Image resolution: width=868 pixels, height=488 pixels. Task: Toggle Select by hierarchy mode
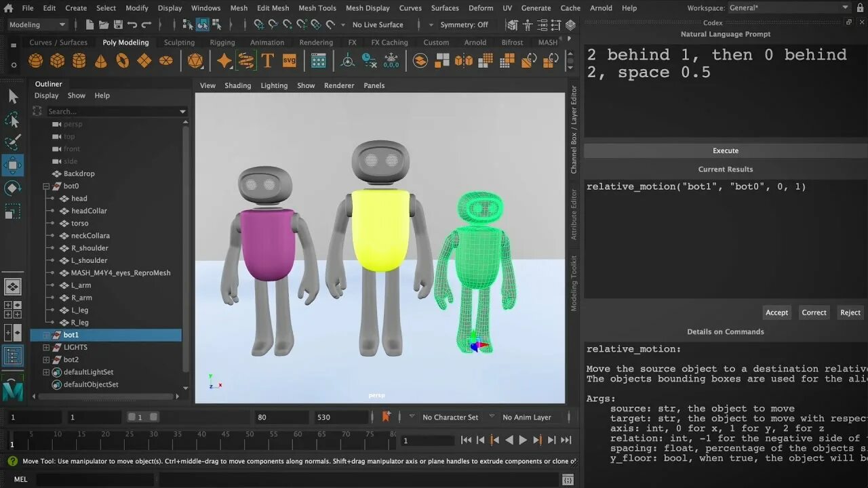(x=189, y=24)
